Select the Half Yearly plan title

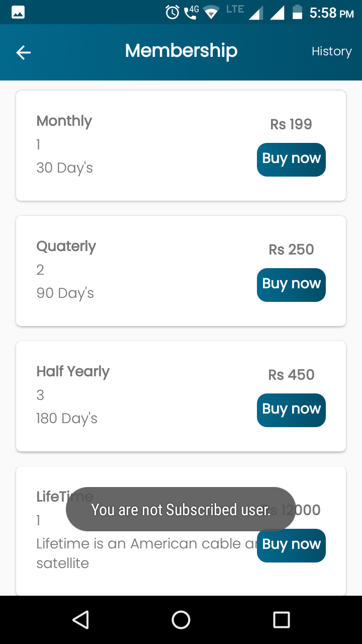(73, 372)
